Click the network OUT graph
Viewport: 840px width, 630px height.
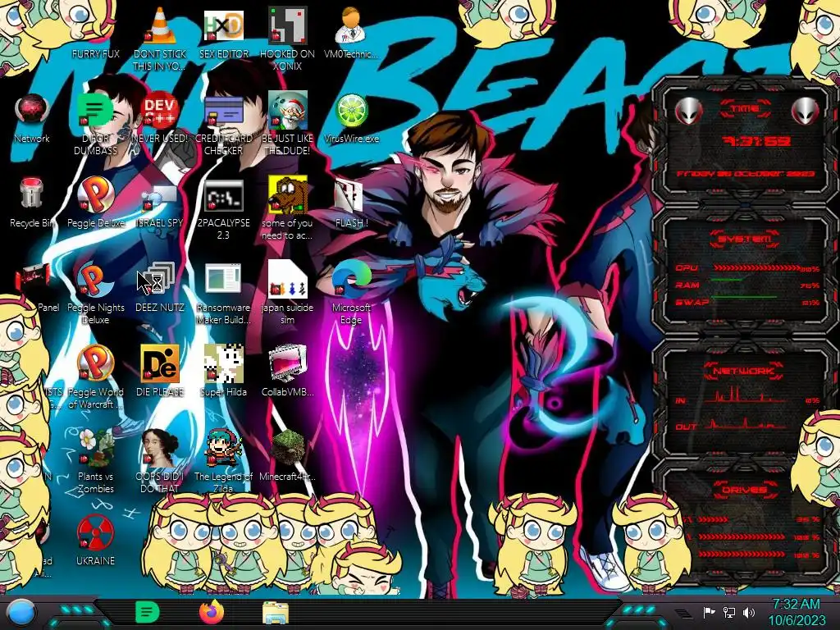(746, 424)
